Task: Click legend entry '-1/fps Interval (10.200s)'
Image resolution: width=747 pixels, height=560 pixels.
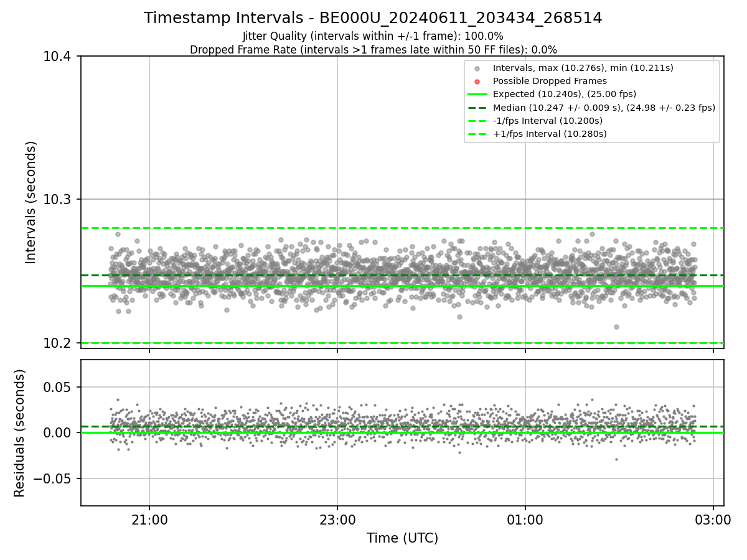Action: click(x=547, y=121)
